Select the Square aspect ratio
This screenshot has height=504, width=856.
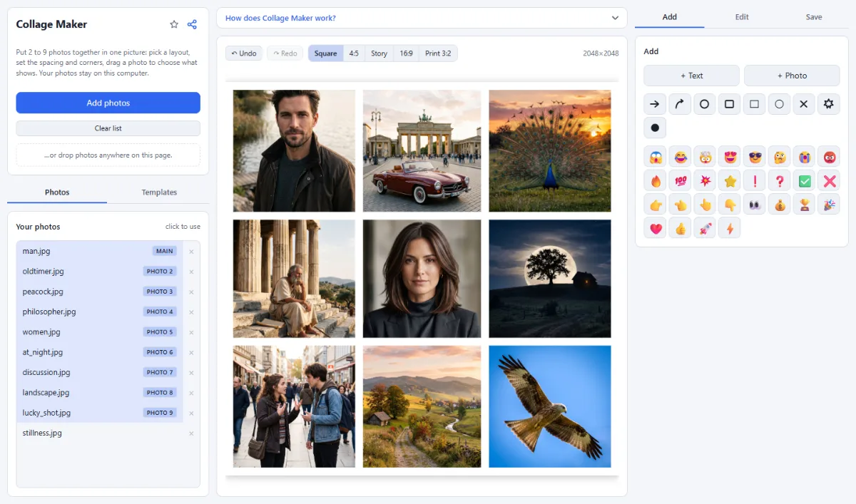325,53
